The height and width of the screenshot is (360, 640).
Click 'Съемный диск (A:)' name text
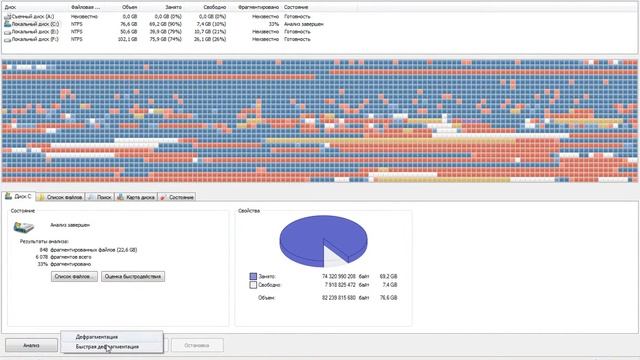pyautogui.click(x=33, y=16)
